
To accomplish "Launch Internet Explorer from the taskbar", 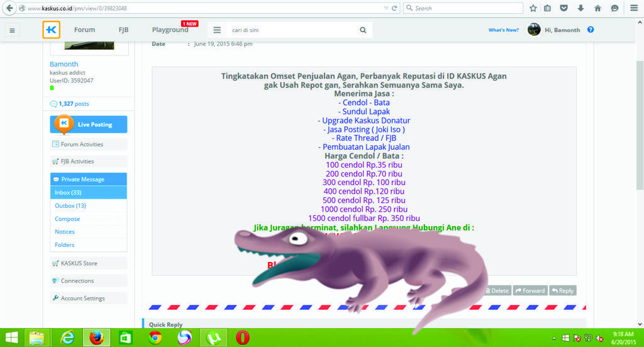I will 67,338.
